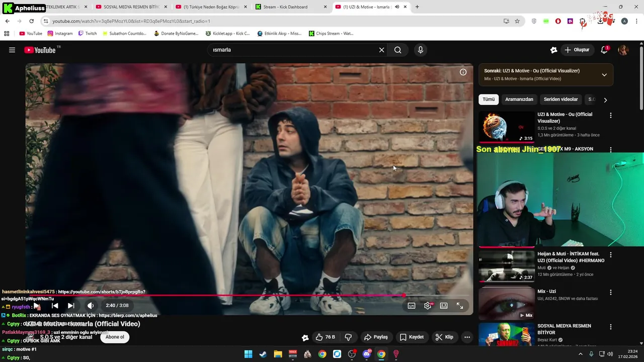Open more actions below the video
Screen dimensions: 644x362
coord(467,337)
